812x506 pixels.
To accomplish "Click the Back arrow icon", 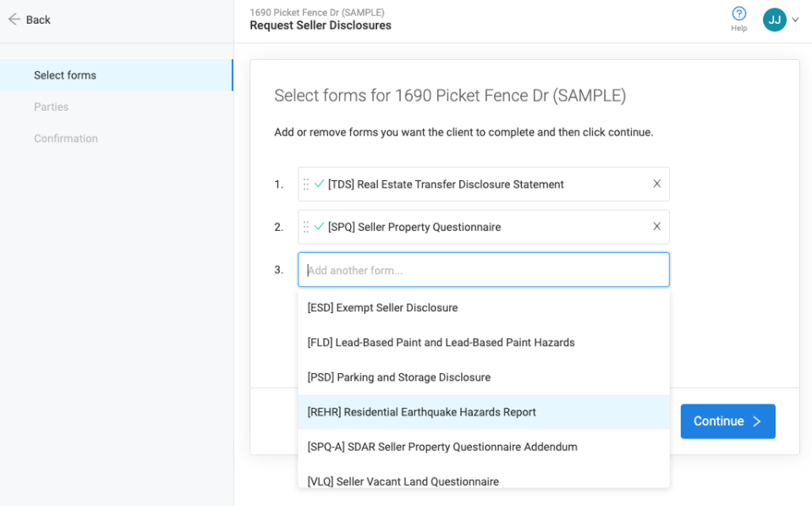I will pos(14,19).
